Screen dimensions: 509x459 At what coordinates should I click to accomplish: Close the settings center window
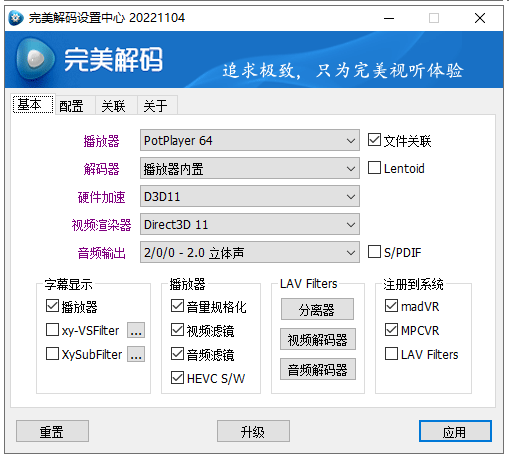tap(480, 18)
